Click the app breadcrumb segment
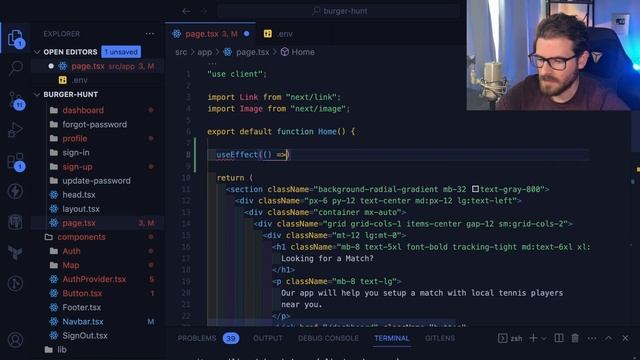Viewport: 640px width, 360px height. click(x=204, y=52)
